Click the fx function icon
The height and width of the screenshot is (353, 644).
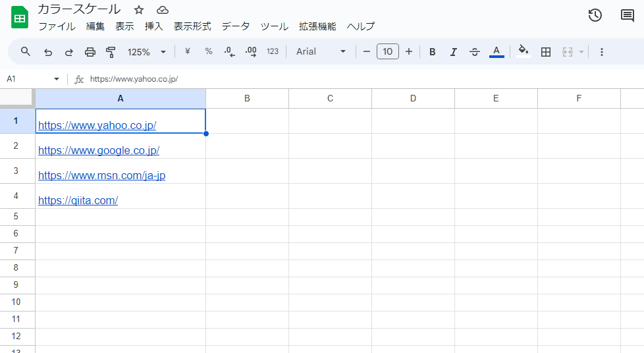coord(79,79)
